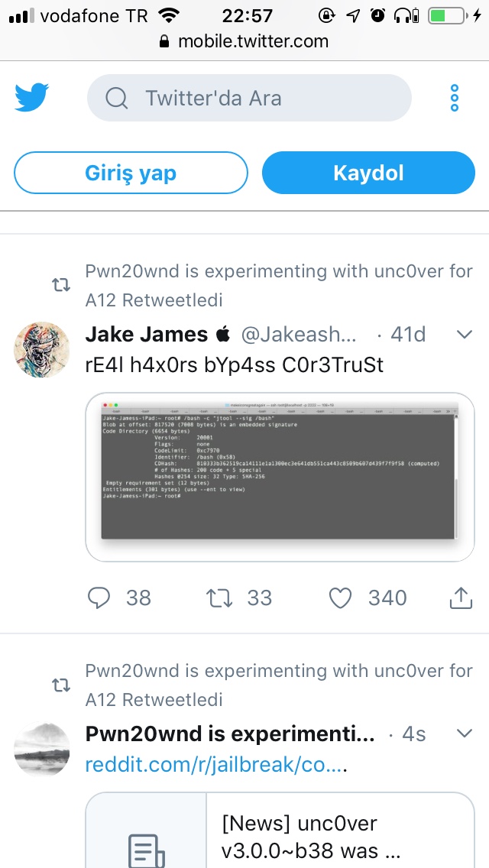The height and width of the screenshot is (868, 489).
Task: Tap the mobile.twitter.com address bar
Action: 244,41
